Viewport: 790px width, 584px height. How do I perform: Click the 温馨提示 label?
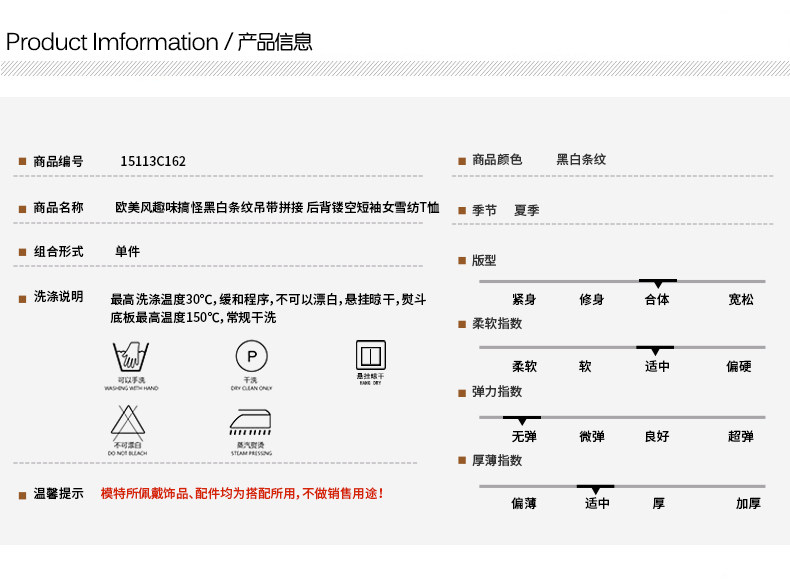pos(58,493)
